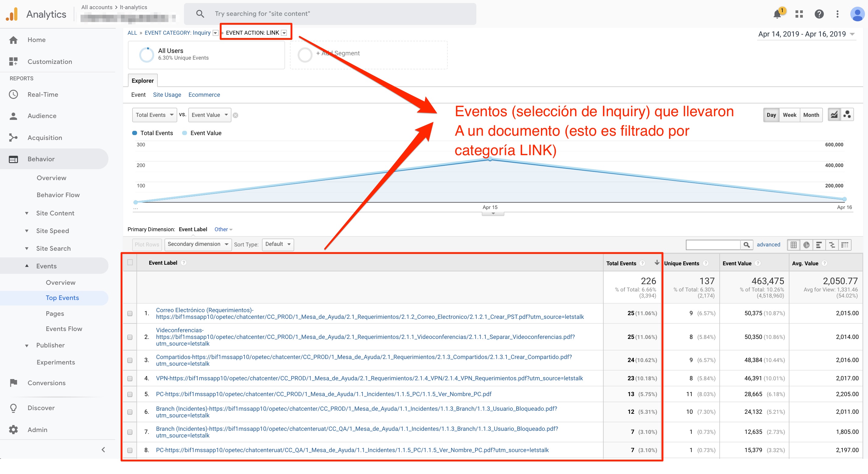Click the Apr 15 data point on chart
This screenshot has width=868, height=474.
490,159
